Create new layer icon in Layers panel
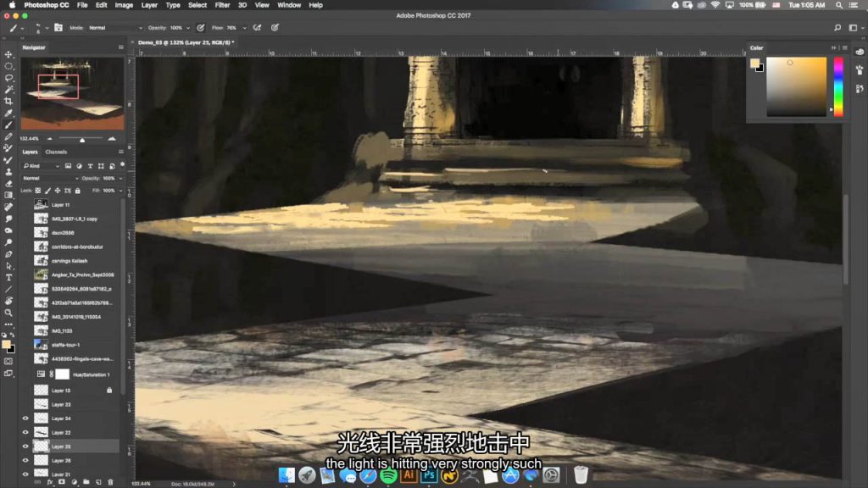 tap(98, 482)
